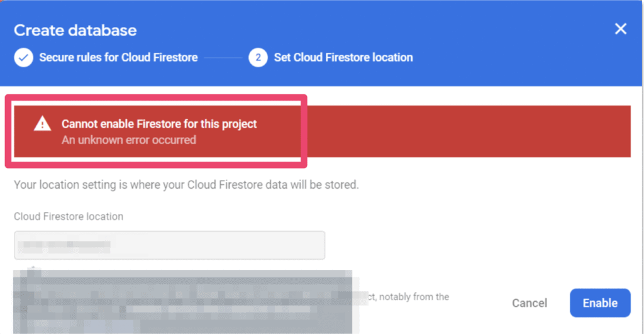
Task: Click the Create database dialog title
Action: pyautogui.click(x=75, y=30)
